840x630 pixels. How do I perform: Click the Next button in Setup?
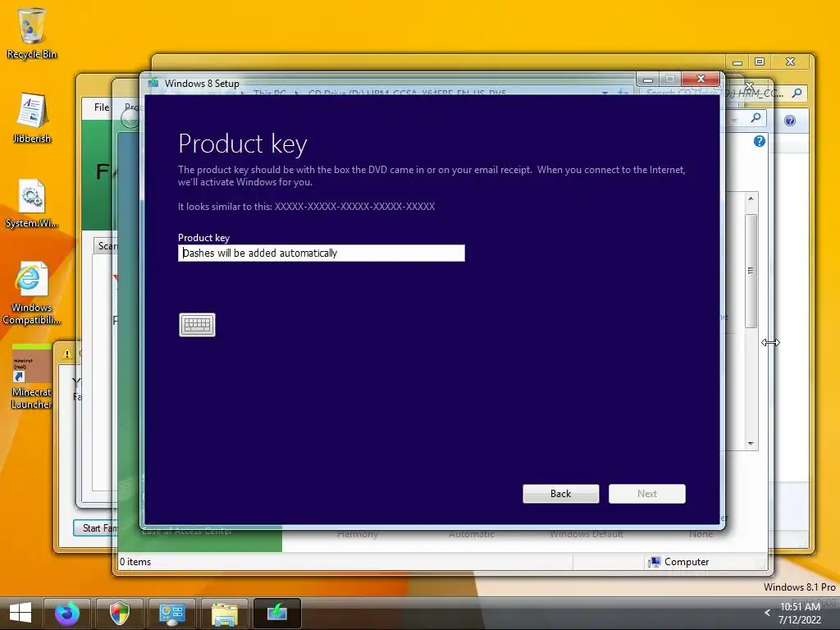(x=646, y=493)
